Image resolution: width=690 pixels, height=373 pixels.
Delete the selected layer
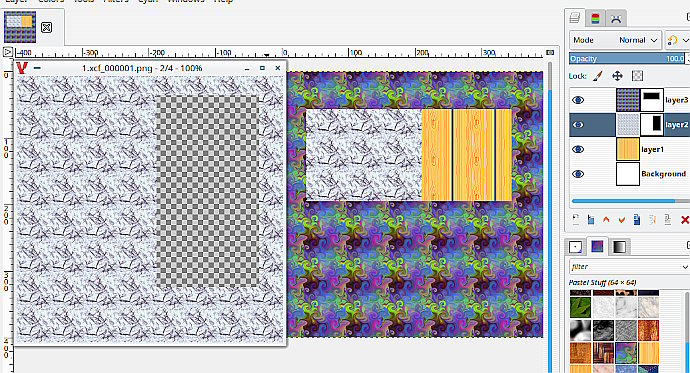tap(685, 219)
